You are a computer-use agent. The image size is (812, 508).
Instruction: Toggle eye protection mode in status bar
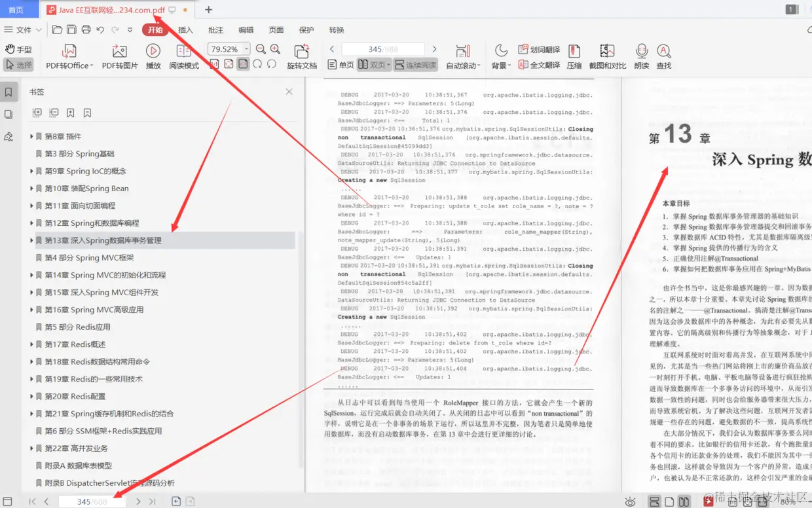point(630,501)
